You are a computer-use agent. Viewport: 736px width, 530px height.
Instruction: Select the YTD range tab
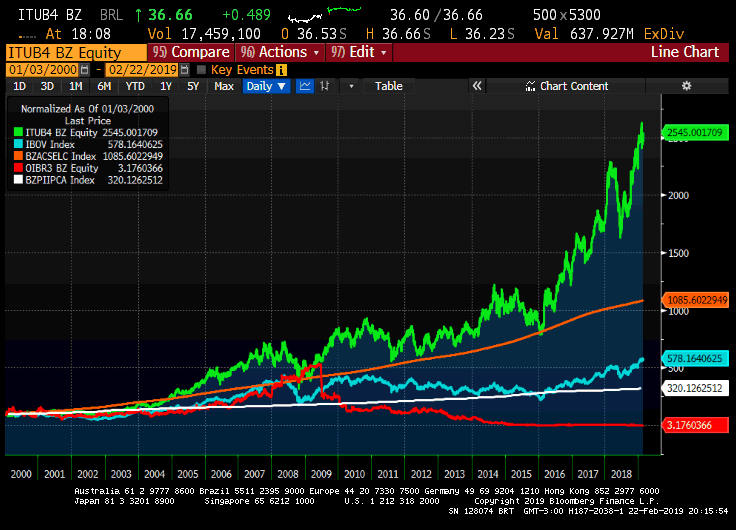135,86
